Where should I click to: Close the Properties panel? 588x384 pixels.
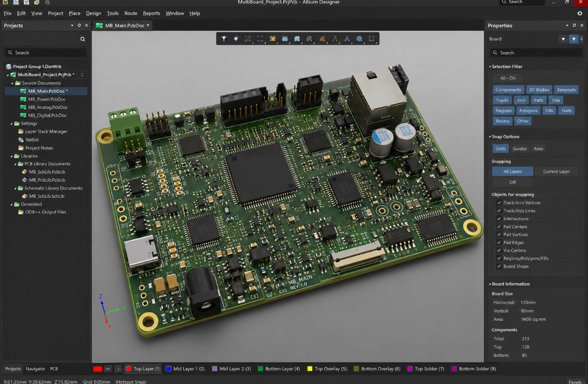click(x=582, y=25)
